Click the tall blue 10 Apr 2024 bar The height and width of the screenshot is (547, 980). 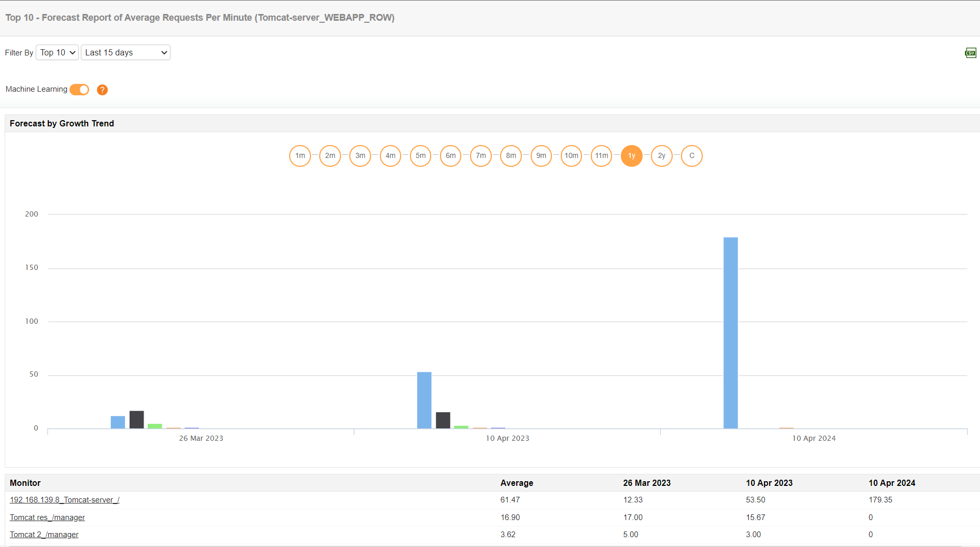tap(730, 333)
